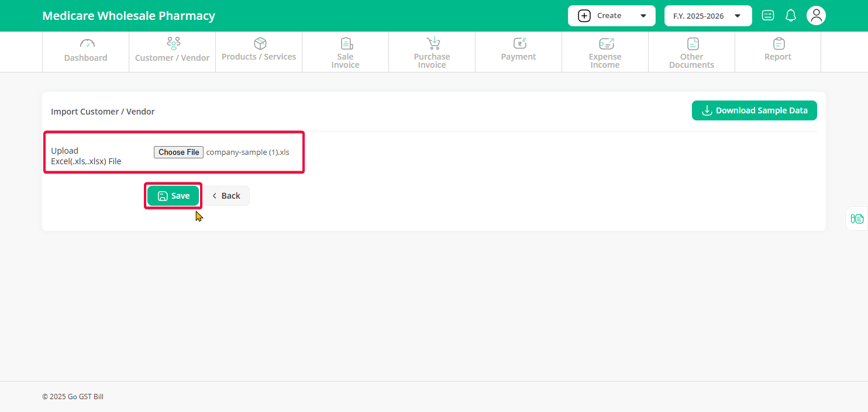Click the Sale Invoice document icon
868x412 pixels.
pyautogui.click(x=346, y=43)
